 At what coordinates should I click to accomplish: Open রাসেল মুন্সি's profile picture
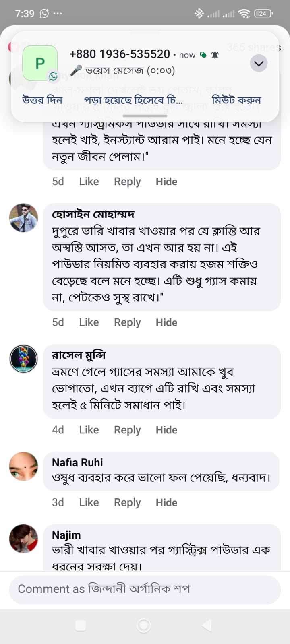coord(23,358)
